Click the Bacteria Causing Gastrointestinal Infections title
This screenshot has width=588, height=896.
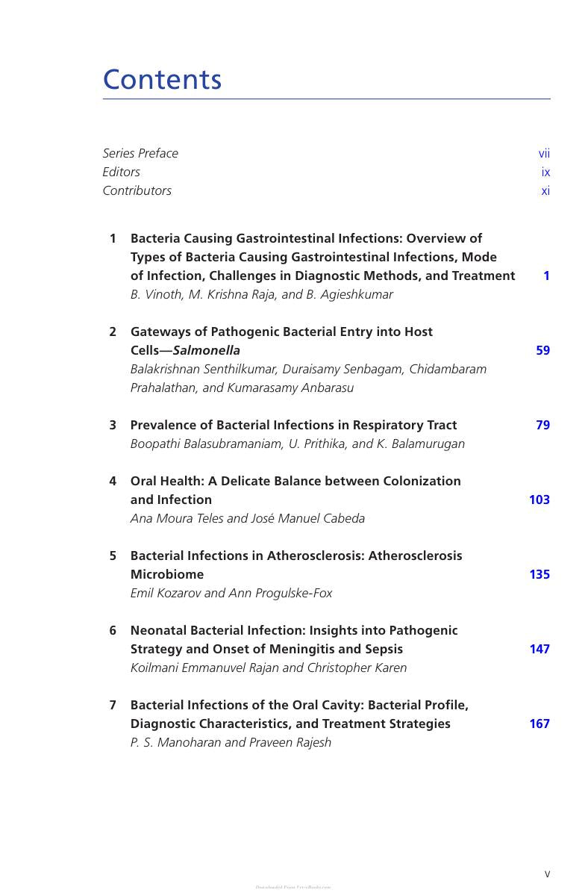(322, 257)
